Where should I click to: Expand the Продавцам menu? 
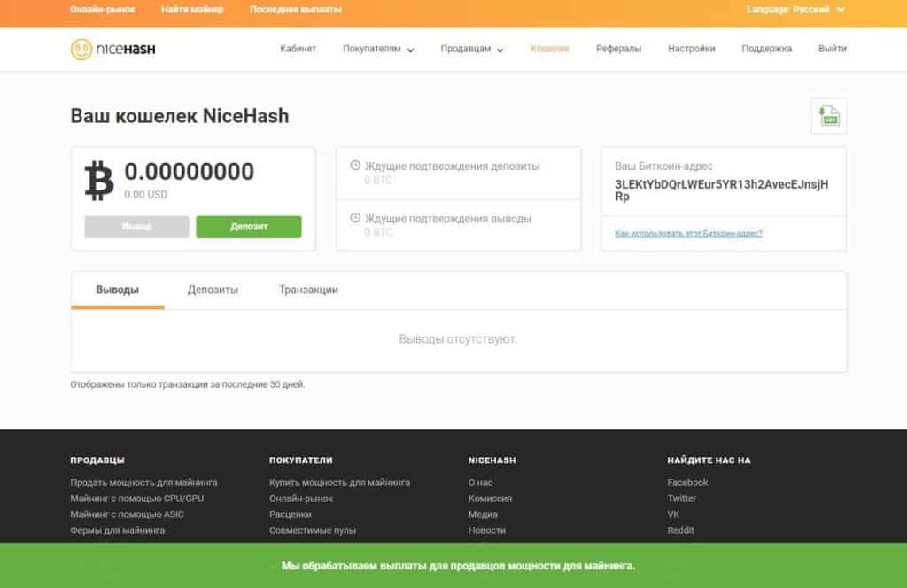point(472,49)
